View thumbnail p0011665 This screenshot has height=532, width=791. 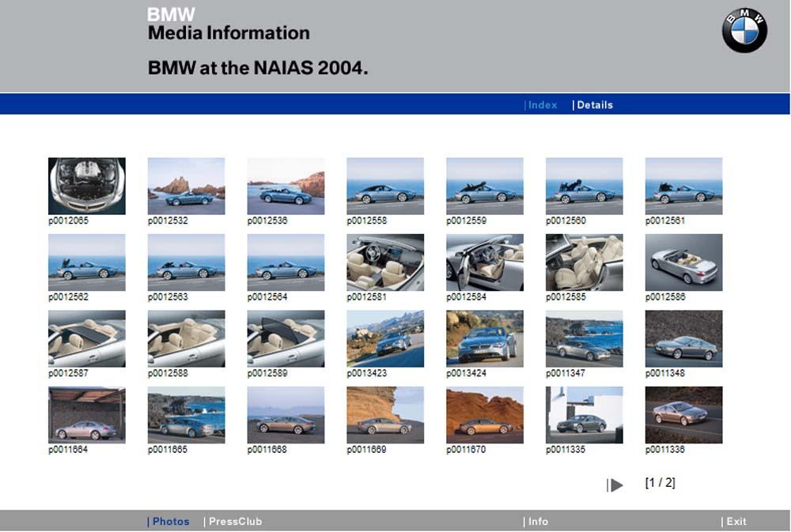[186, 415]
